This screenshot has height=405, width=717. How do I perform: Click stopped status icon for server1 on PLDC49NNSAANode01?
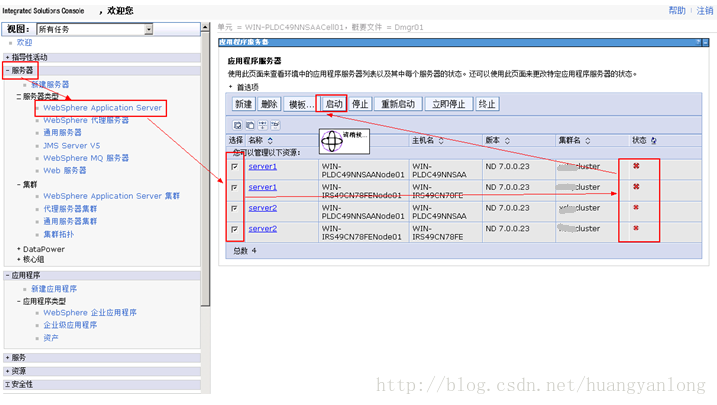coord(636,166)
